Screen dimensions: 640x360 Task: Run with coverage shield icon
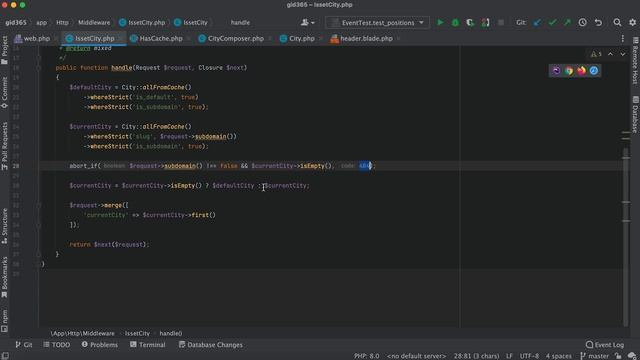click(470, 22)
